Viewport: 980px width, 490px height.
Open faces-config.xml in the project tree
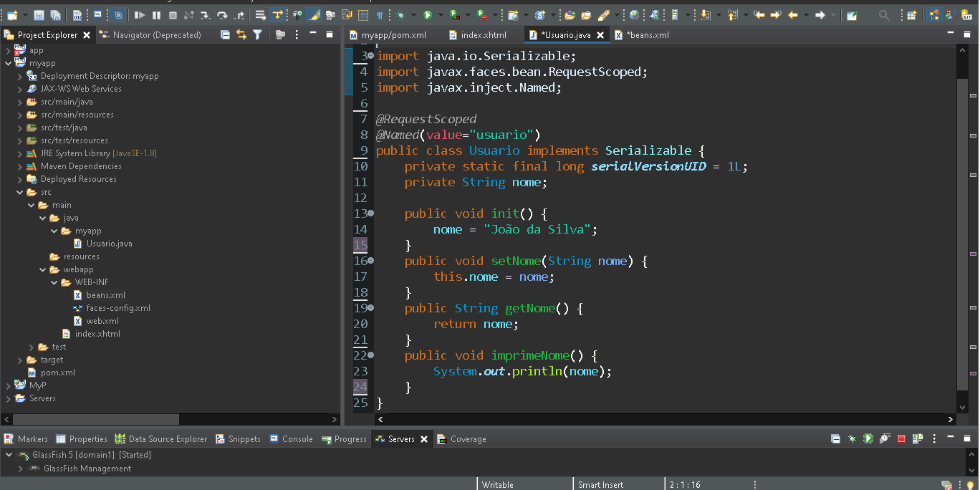118,308
